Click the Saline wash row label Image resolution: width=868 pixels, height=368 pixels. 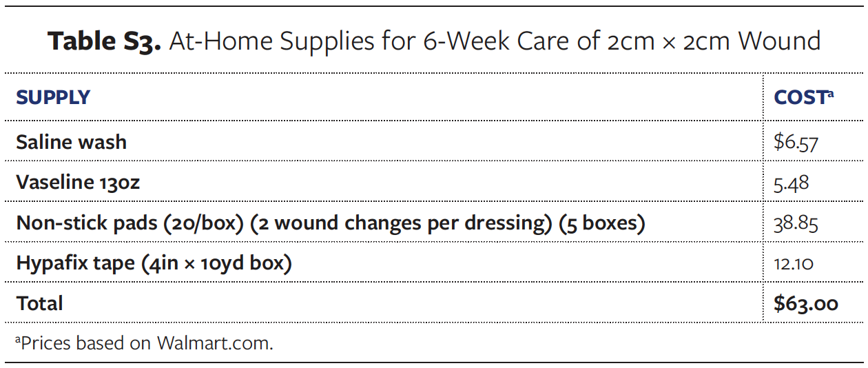point(72,142)
